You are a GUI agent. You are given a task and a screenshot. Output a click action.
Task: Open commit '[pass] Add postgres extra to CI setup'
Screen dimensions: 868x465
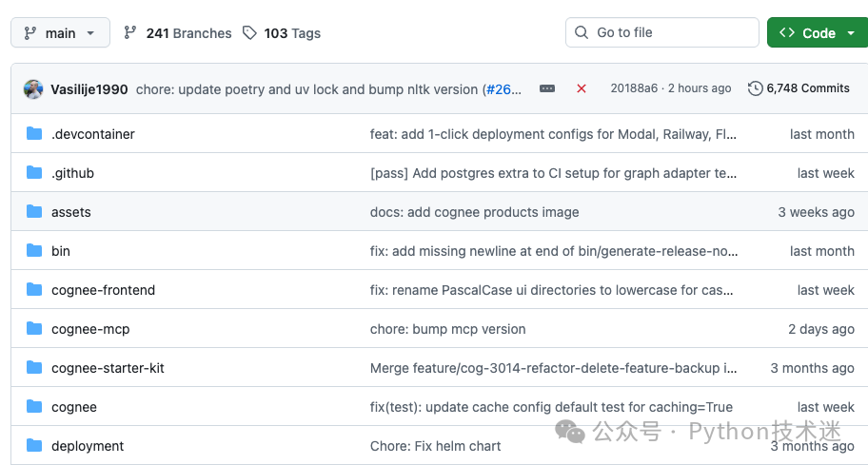553,173
